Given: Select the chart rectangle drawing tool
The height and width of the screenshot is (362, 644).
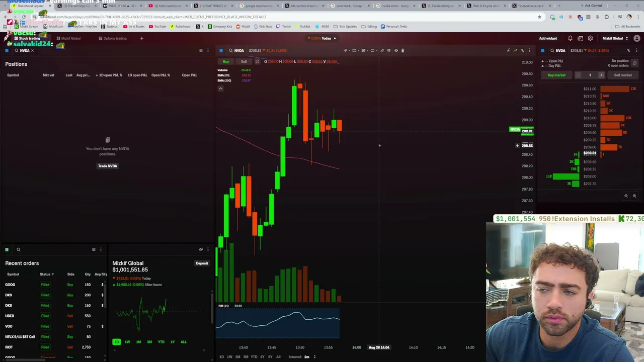Looking at the screenshot, I should pos(354,50).
